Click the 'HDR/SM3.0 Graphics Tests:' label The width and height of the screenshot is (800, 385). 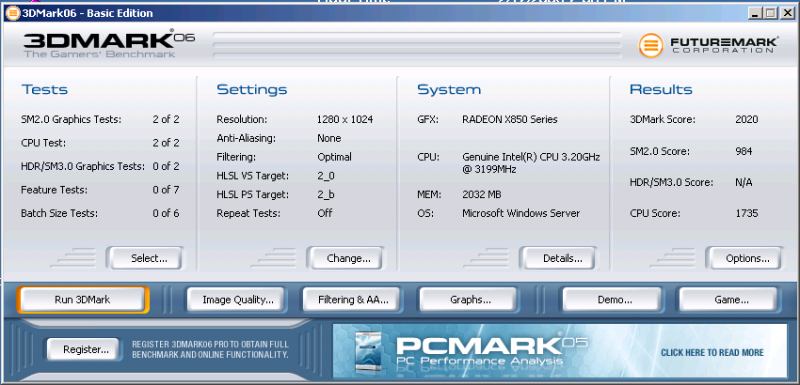click(x=83, y=167)
